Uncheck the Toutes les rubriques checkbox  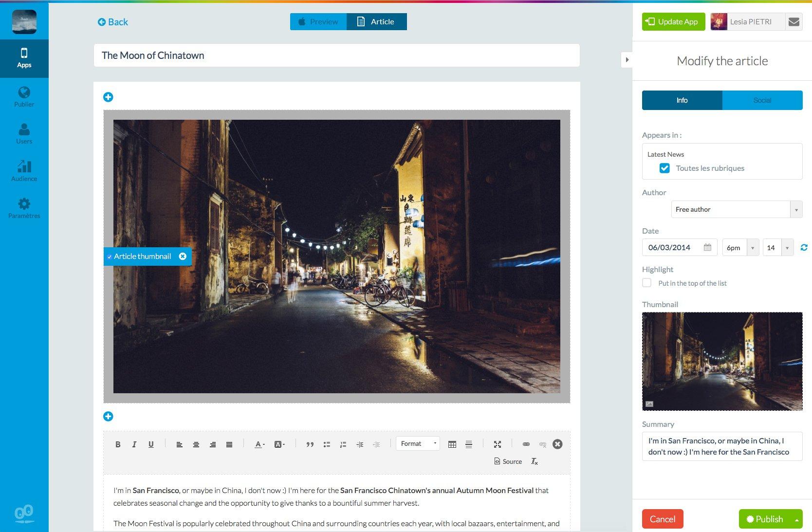point(664,168)
